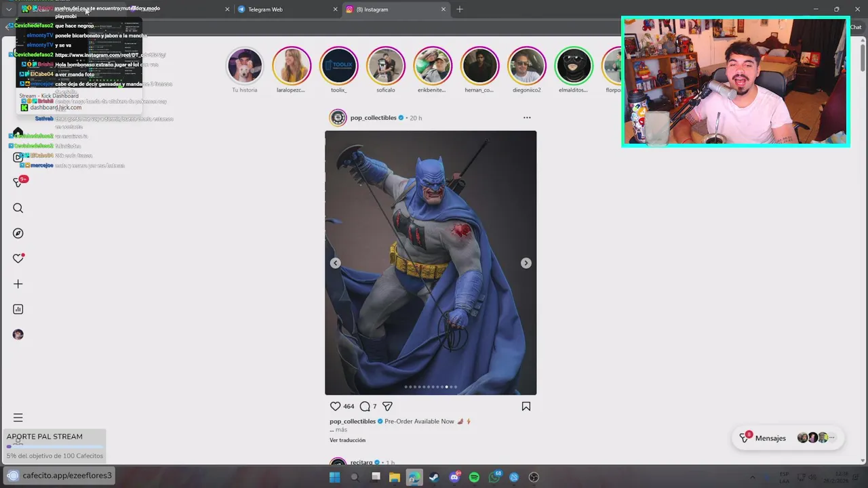Open OBS Studio from the taskbar
This screenshot has width=868, height=488.
(x=534, y=477)
